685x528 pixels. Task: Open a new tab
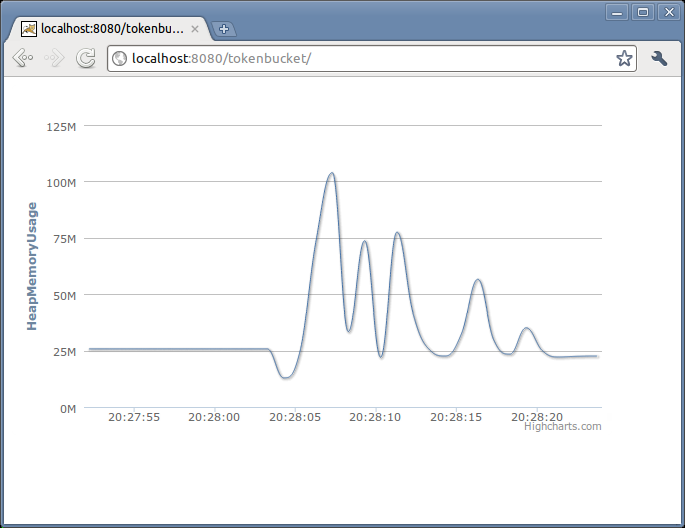[224, 29]
